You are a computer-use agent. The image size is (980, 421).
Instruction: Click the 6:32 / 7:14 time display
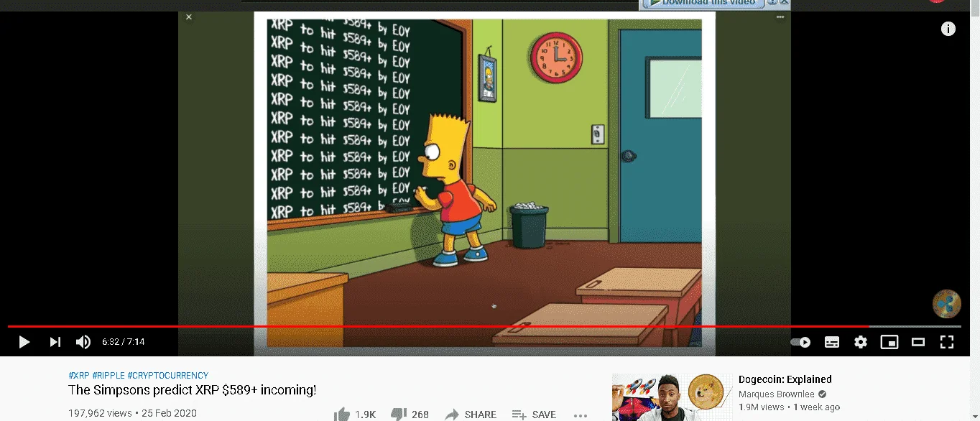124,342
